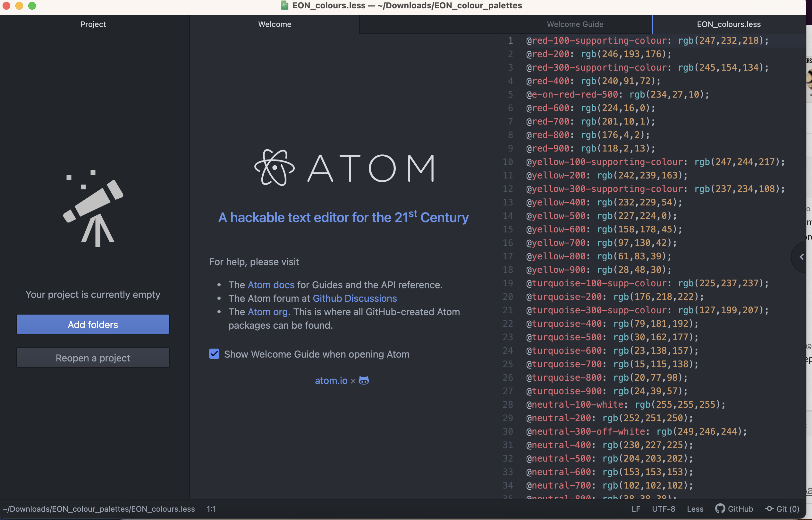Image resolution: width=812 pixels, height=520 pixels.
Task: Click the green fullscreen window button
Action: [32, 6]
